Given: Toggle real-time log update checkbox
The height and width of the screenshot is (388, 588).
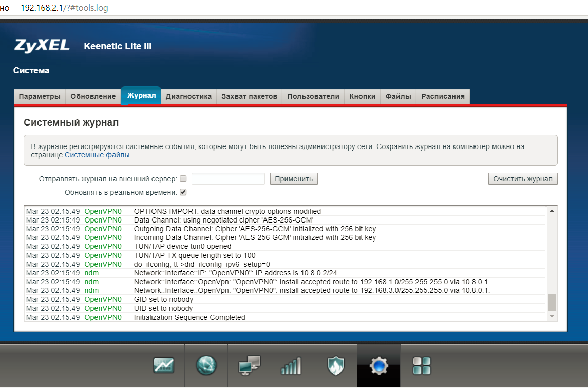Looking at the screenshot, I should click(183, 192).
